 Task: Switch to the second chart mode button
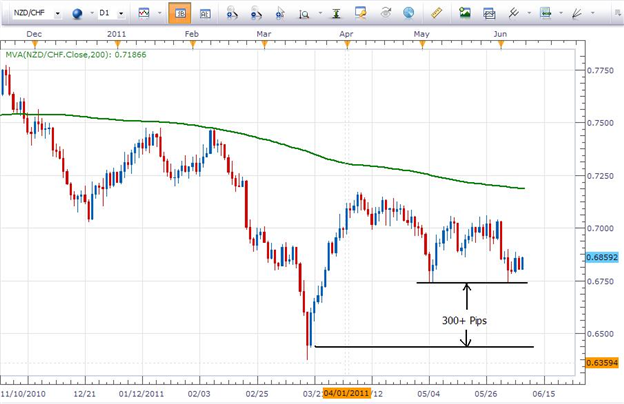pyautogui.click(x=205, y=14)
